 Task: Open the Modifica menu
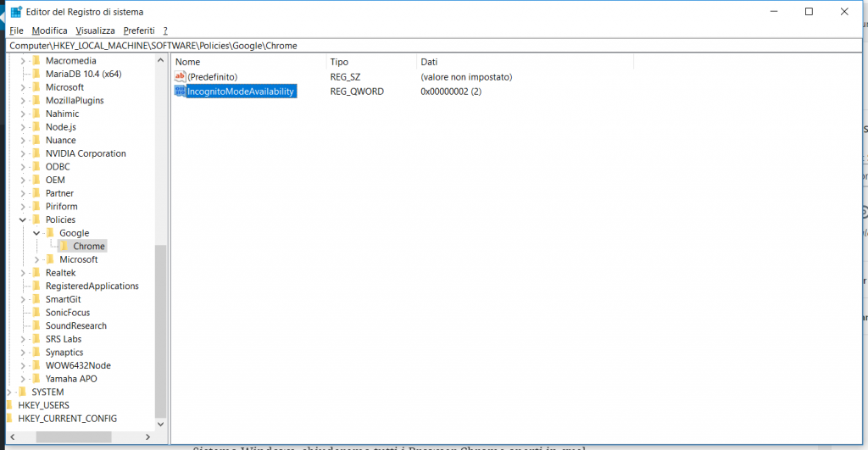(49, 31)
